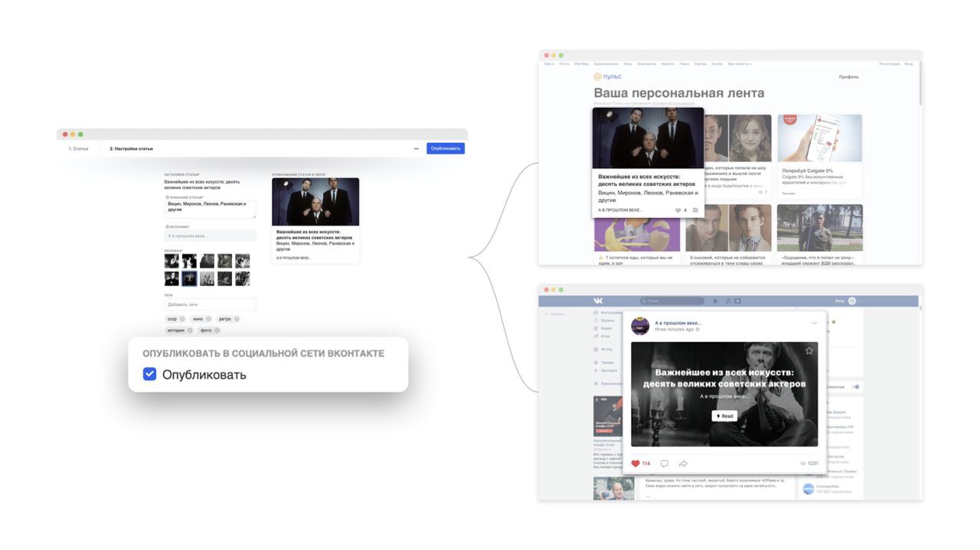980x550 pixels.
Task: Open the VK music note icon
Action: point(728,301)
